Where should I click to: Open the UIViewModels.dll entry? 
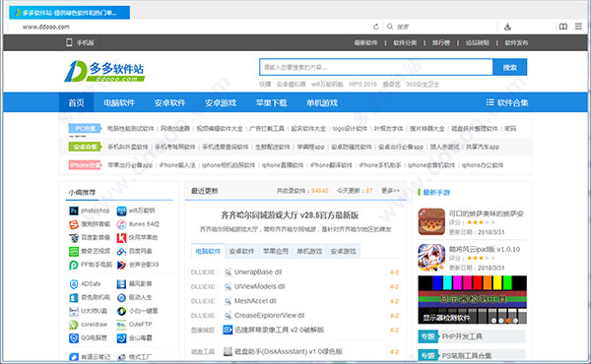tap(259, 286)
